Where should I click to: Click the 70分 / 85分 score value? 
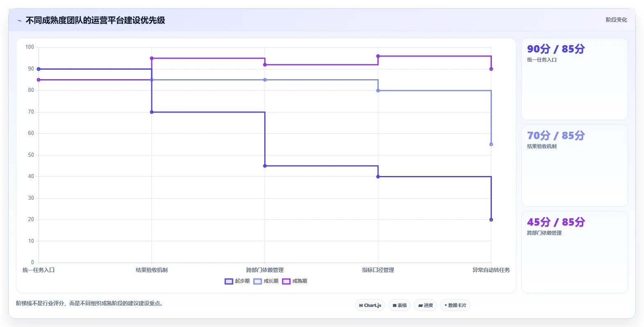pyautogui.click(x=556, y=136)
